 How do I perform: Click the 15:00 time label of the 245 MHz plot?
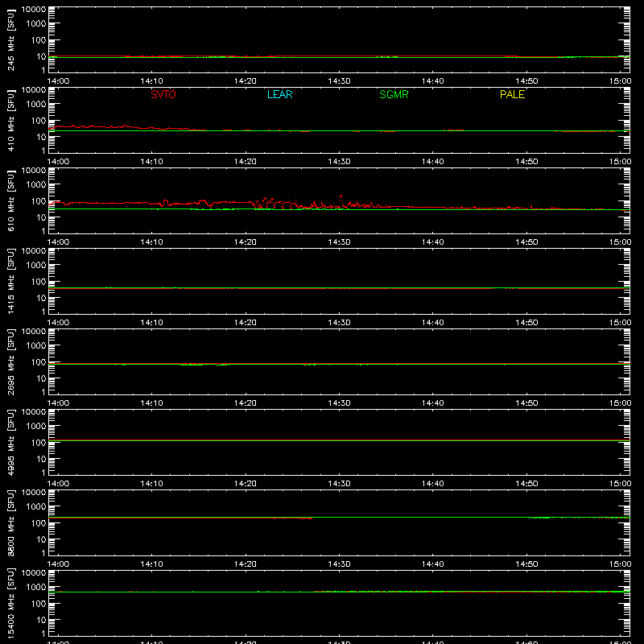click(x=620, y=81)
